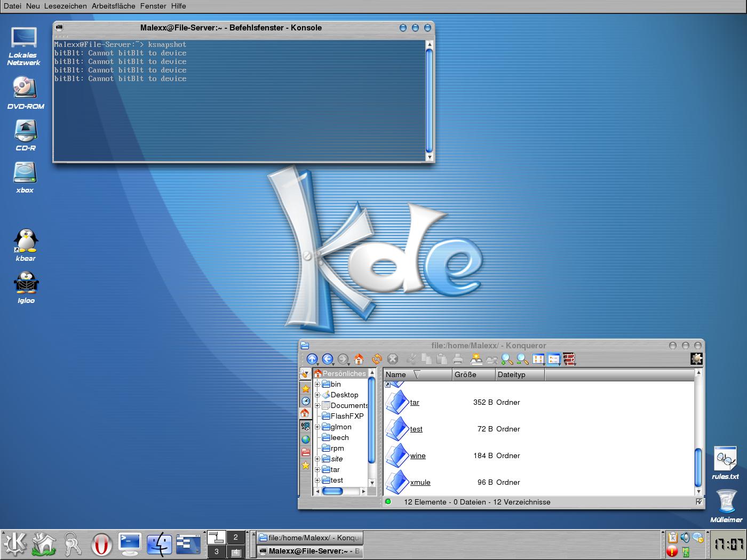Switch to icon view in Konqueror toolbar
The image size is (747, 560).
pyautogui.click(x=538, y=359)
